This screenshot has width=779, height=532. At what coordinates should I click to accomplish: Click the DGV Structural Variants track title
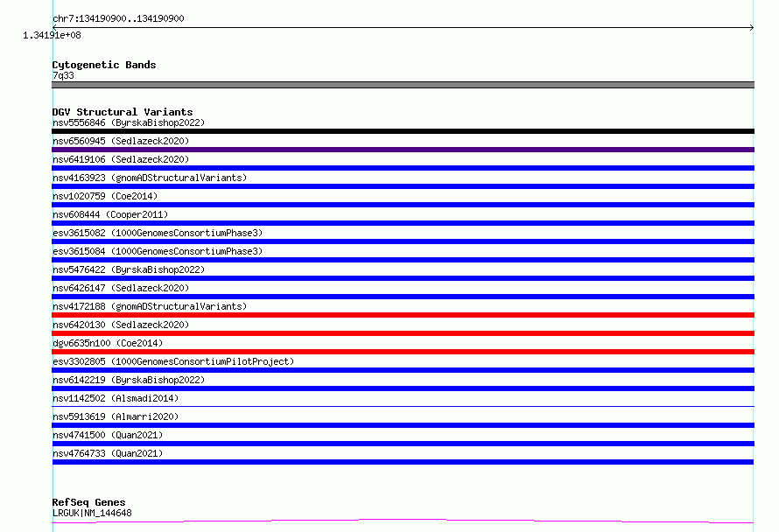coord(123,112)
